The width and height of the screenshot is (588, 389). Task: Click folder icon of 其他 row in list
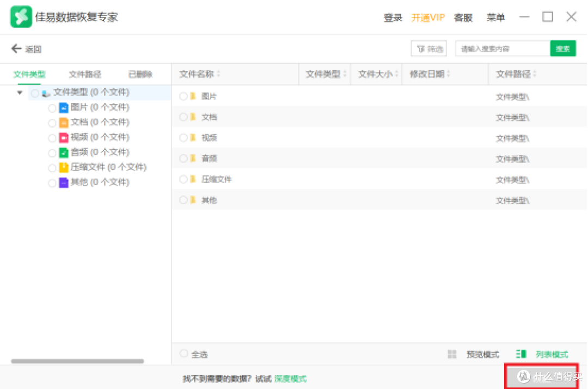[x=193, y=200]
